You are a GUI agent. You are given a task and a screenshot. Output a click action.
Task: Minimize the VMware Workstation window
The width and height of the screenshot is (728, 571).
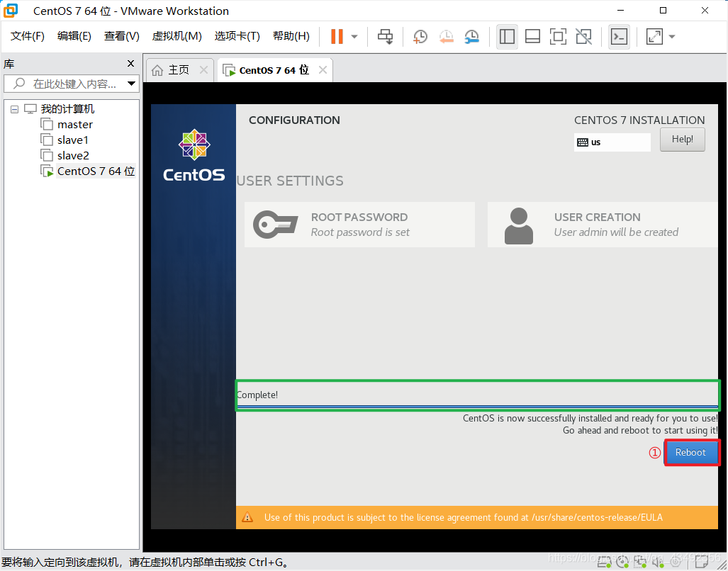[621, 10]
